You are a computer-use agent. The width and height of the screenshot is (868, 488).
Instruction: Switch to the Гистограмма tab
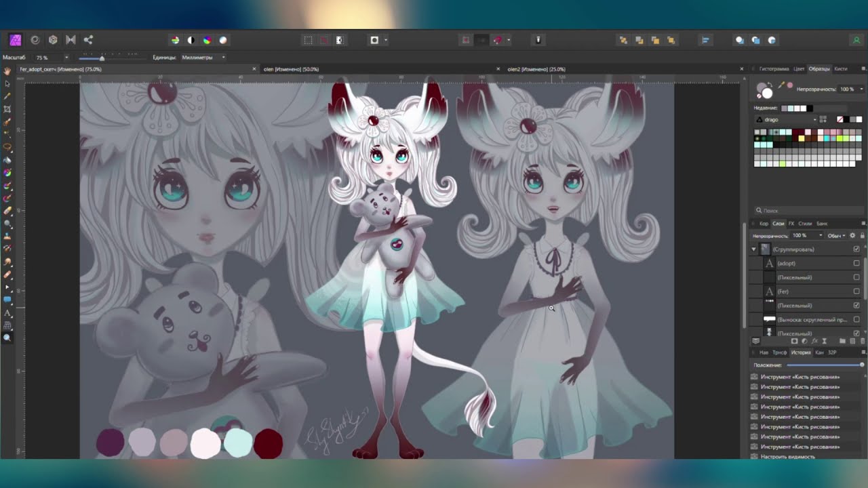click(774, 68)
